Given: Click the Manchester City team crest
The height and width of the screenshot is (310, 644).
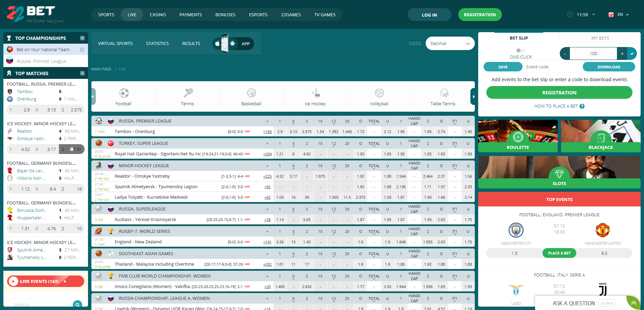Looking at the screenshot, I should 516,230.
